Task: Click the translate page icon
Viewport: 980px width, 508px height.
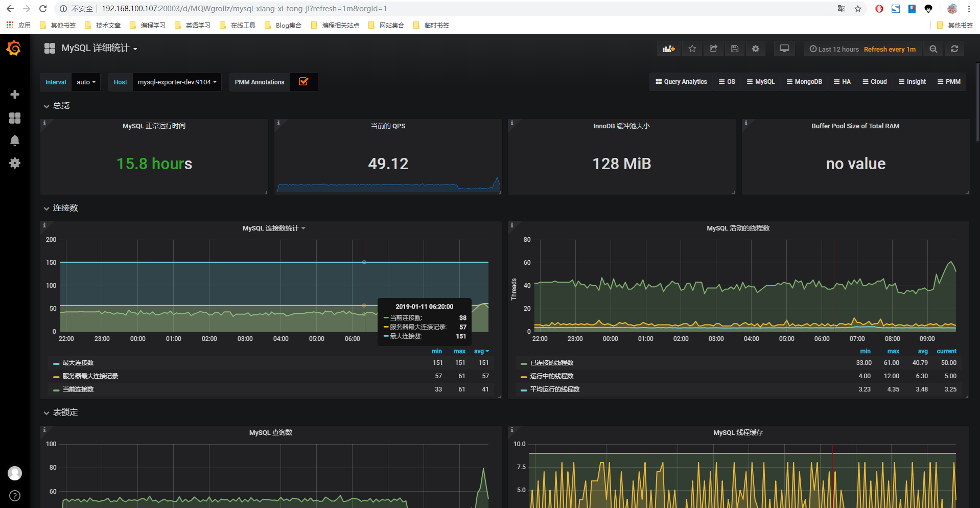Action: 842,9
